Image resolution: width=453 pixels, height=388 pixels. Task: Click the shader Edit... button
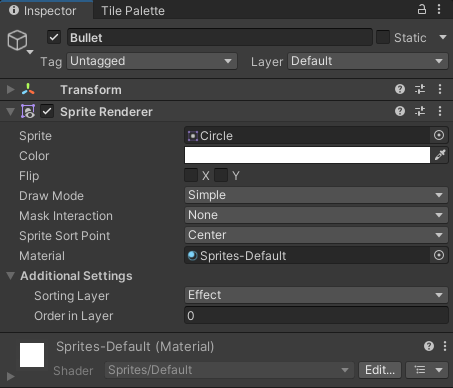point(380,370)
